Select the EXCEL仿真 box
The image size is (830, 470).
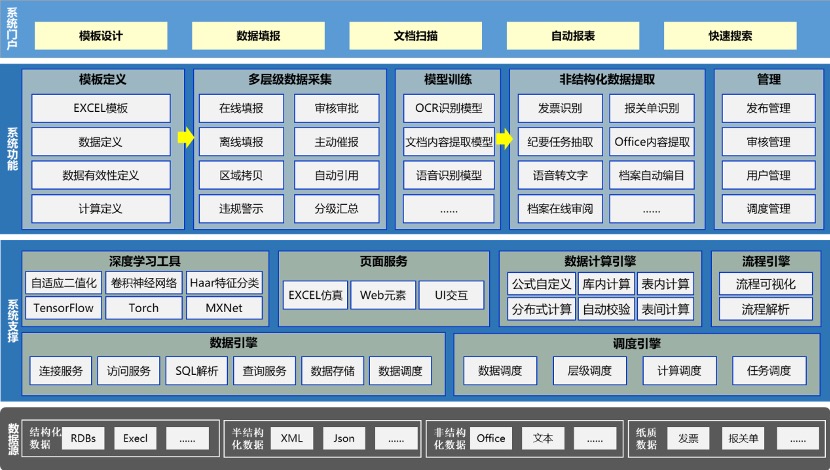coord(315,295)
